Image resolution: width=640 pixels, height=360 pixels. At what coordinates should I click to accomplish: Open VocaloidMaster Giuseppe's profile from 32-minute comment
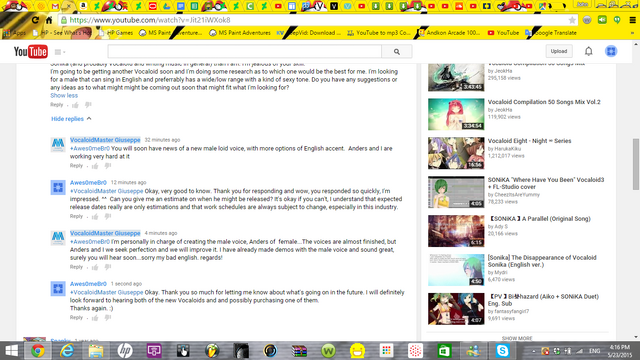[x=105, y=140]
